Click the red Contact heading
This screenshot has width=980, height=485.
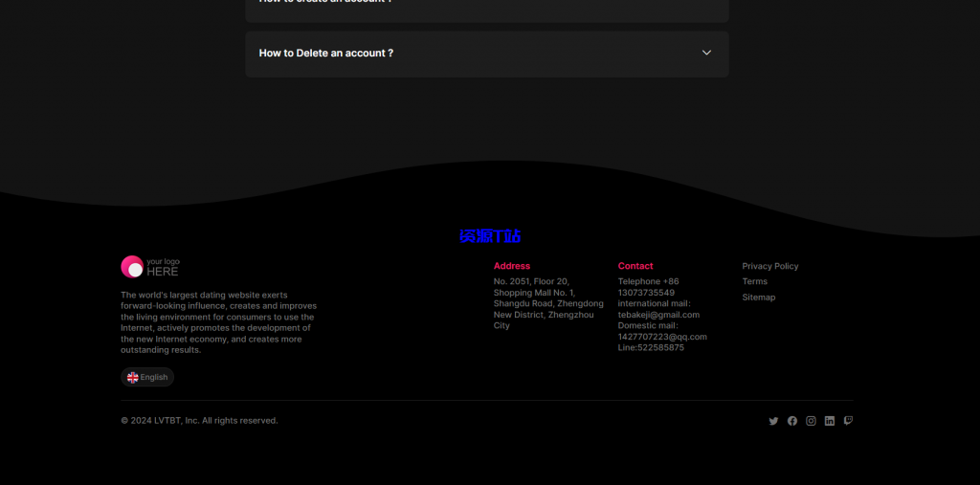click(635, 266)
